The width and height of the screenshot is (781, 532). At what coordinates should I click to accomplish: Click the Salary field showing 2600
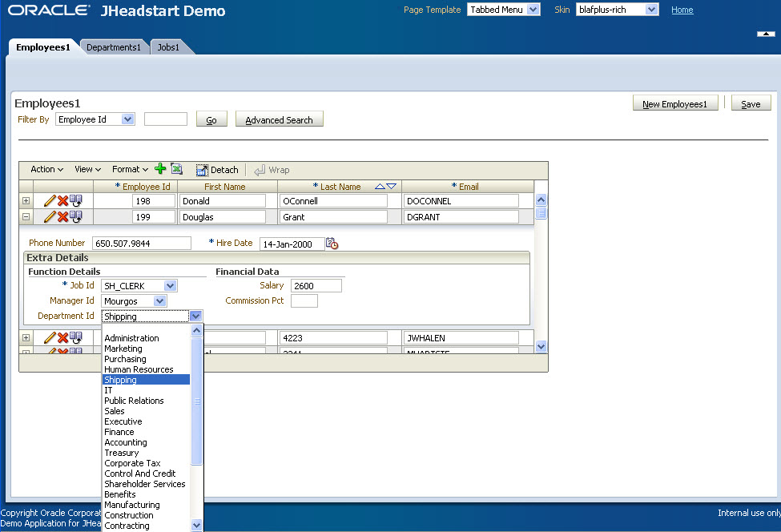[316, 285]
